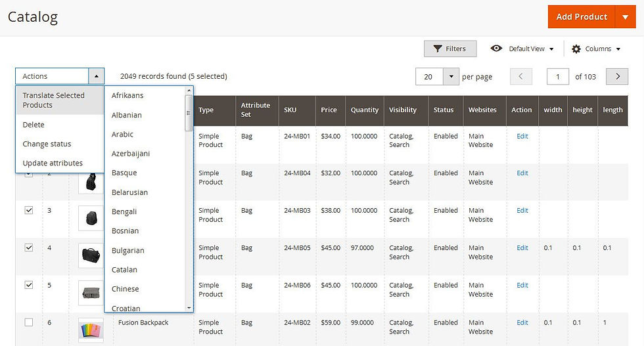Sort by Visibility column header

click(406, 110)
